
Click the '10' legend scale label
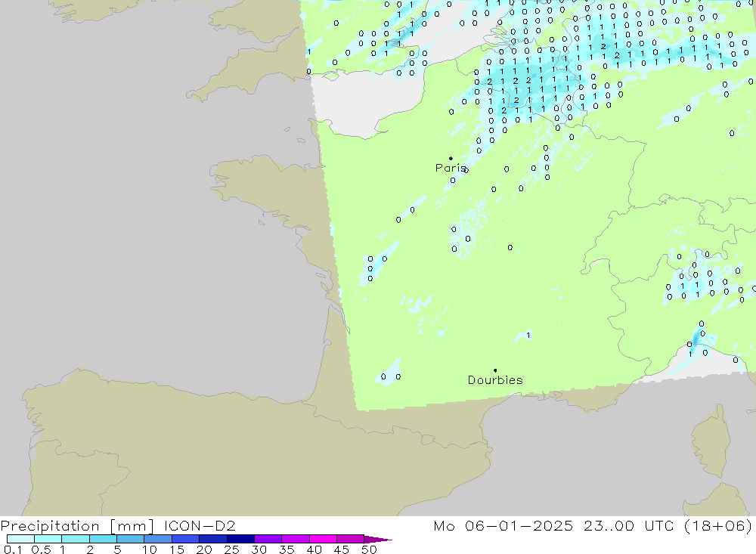point(150,549)
